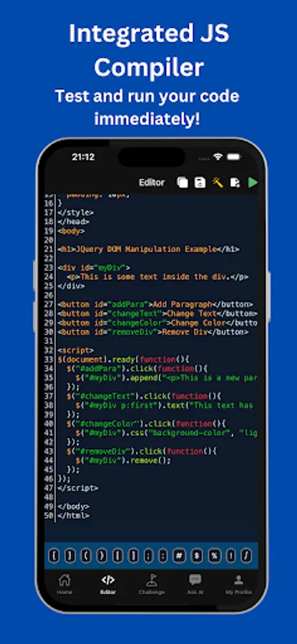
Task: Tap the percent % symbol key
Action: click(215, 556)
